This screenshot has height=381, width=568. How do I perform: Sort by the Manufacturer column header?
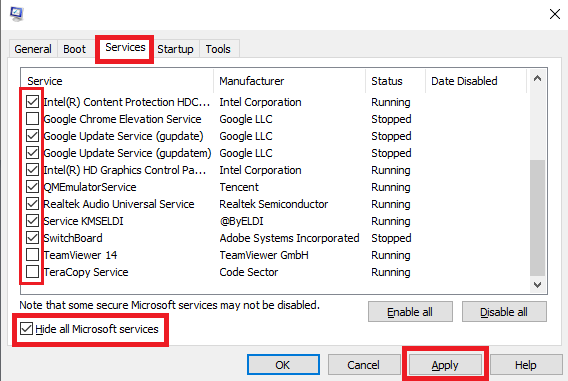click(x=290, y=81)
